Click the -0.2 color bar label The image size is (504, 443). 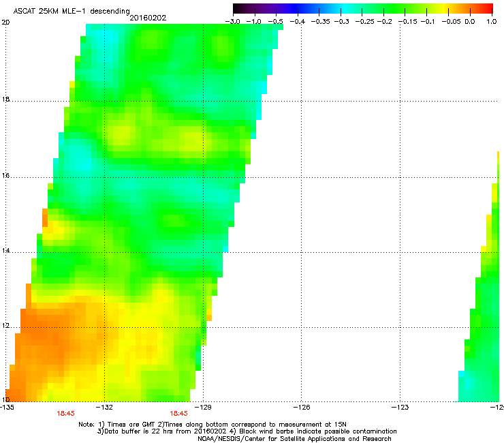click(x=384, y=22)
